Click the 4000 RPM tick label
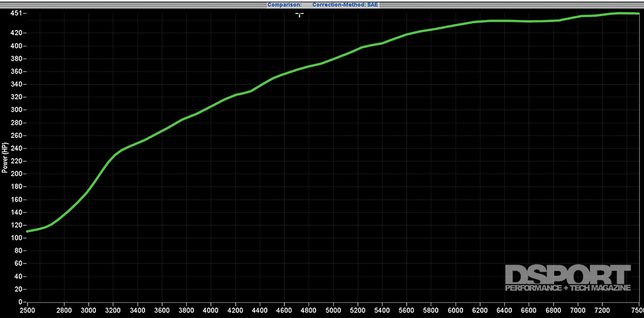The width and height of the screenshot is (644, 318). (x=211, y=310)
